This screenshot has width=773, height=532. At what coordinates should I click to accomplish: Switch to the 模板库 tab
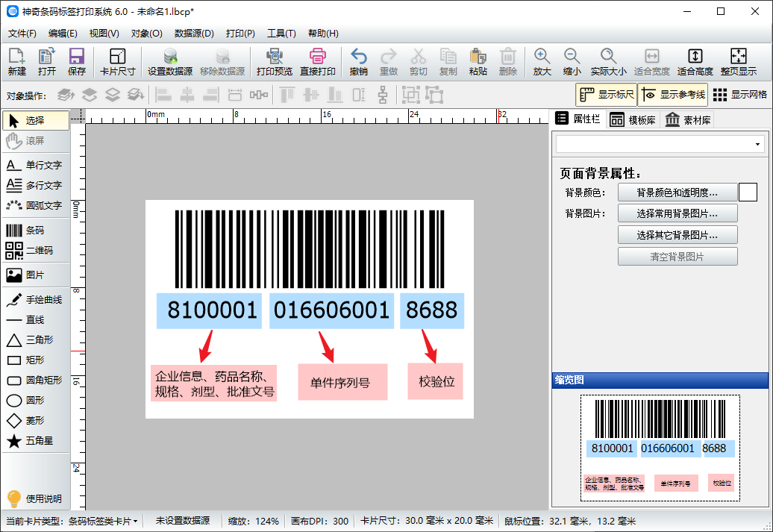(633, 120)
